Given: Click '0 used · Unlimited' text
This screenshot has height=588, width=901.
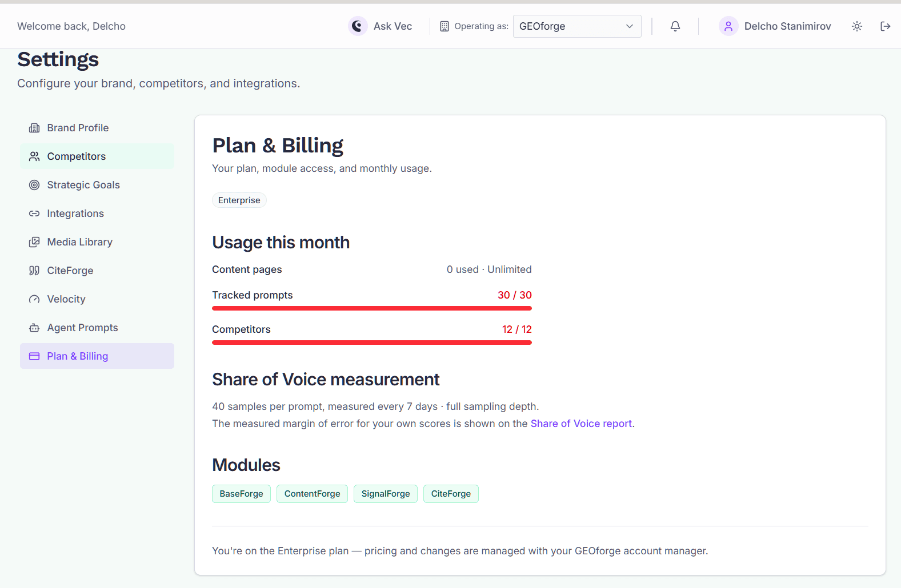Looking at the screenshot, I should pyautogui.click(x=489, y=269).
